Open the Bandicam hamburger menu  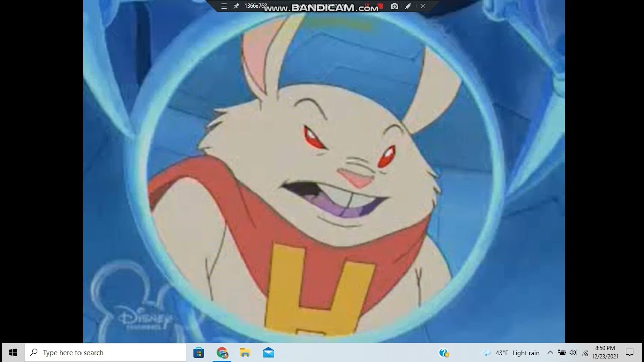[224, 6]
